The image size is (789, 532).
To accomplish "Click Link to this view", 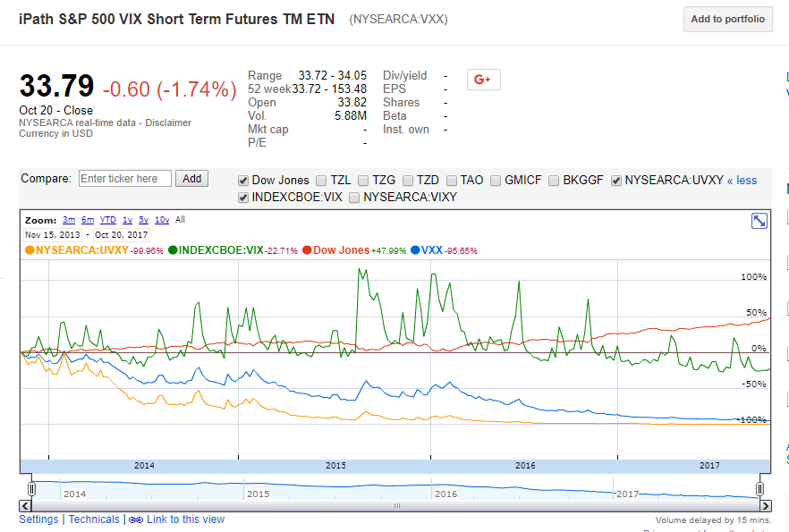I will pos(186,519).
